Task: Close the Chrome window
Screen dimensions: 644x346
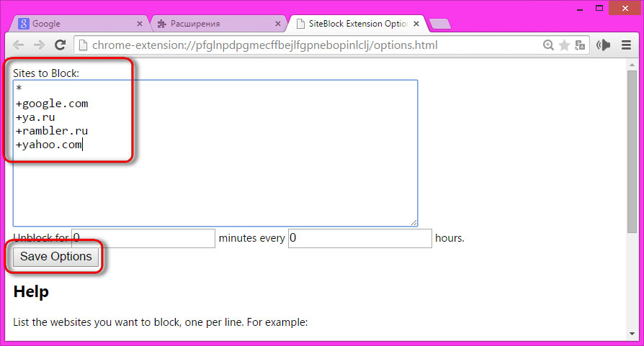Action: coord(625,8)
